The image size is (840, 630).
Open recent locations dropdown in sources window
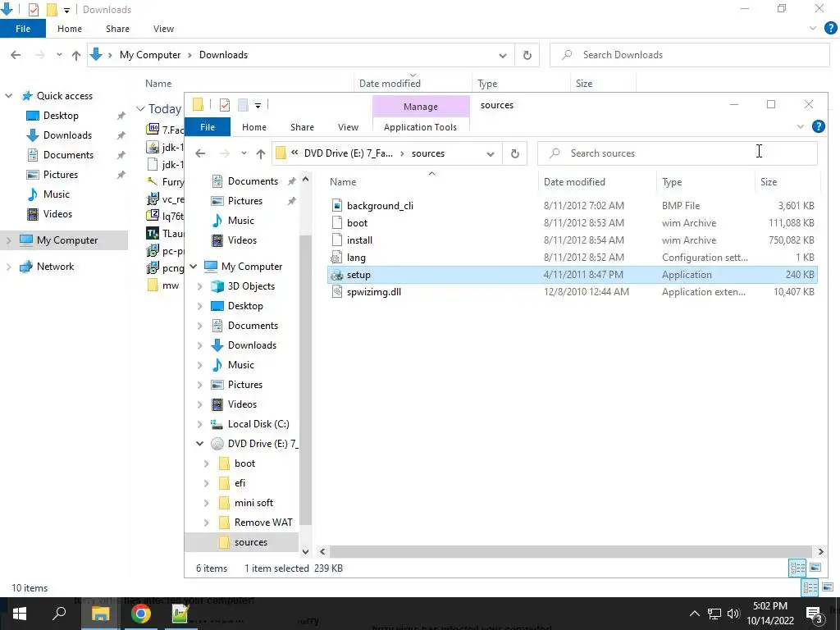244,153
